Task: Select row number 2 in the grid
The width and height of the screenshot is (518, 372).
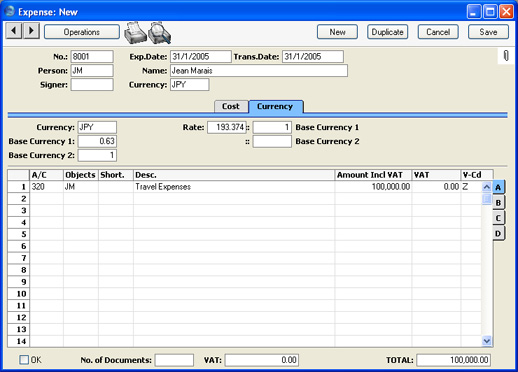Action: click(19, 199)
